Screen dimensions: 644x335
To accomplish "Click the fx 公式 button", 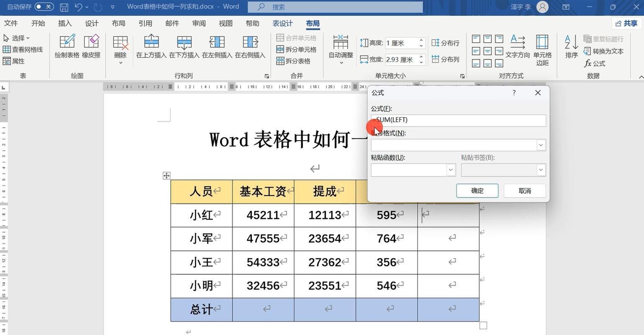I will [x=595, y=63].
